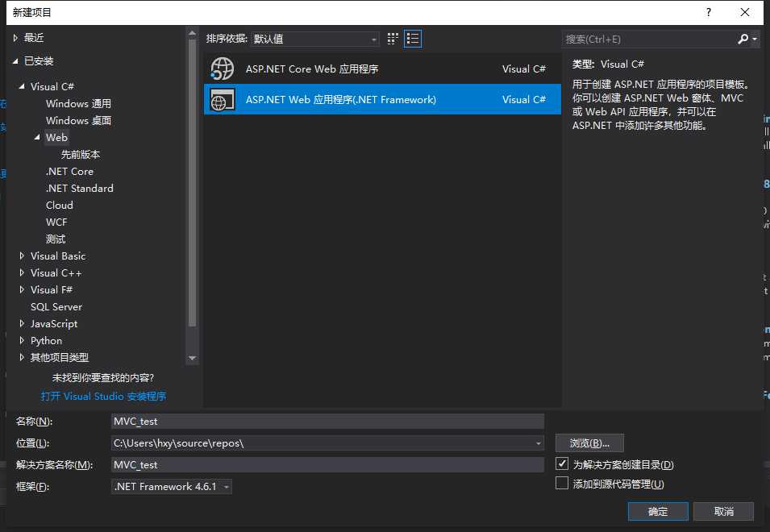770x532 pixels.
Task: Open the sort-by default value dropdown
Action: 314,39
